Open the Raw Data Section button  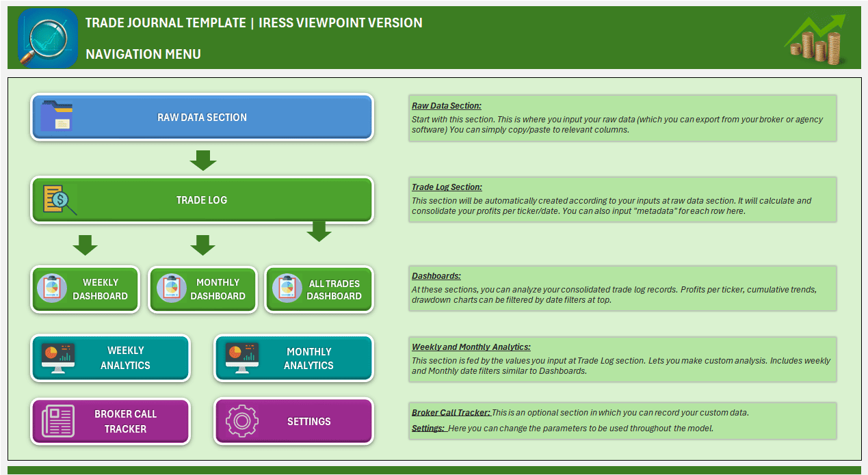click(x=202, y=117)
